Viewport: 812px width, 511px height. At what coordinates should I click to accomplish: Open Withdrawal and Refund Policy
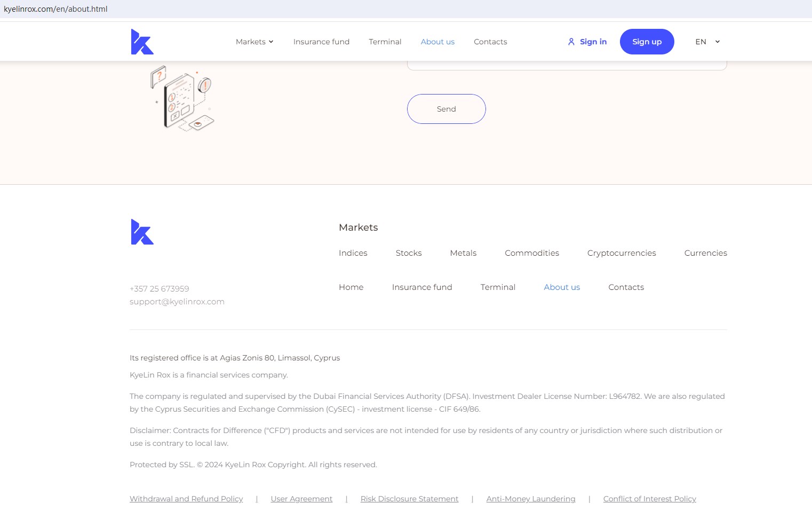186,499
